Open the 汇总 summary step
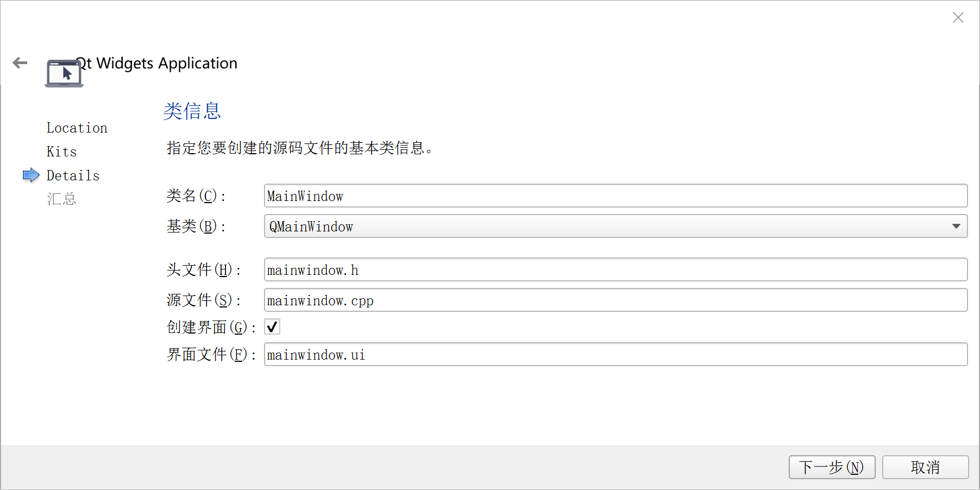This screenshot has height=490, width=980. point(61,198)
